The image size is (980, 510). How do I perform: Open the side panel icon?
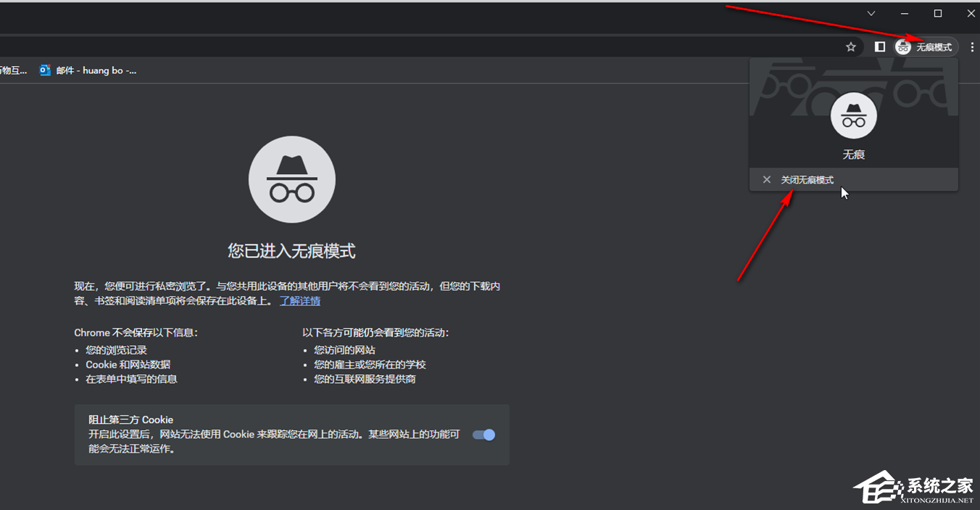point(879,46)
